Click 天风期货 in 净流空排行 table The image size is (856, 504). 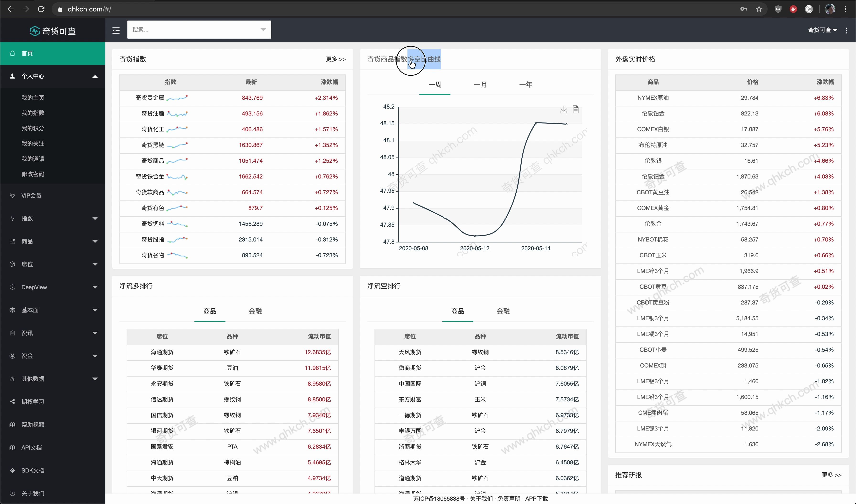[410, 352]
